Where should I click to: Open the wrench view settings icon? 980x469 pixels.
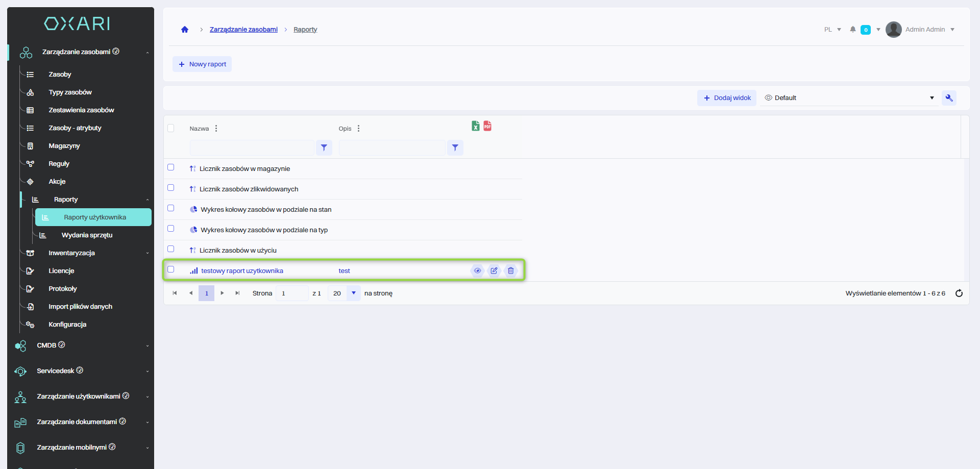point(949,98)
